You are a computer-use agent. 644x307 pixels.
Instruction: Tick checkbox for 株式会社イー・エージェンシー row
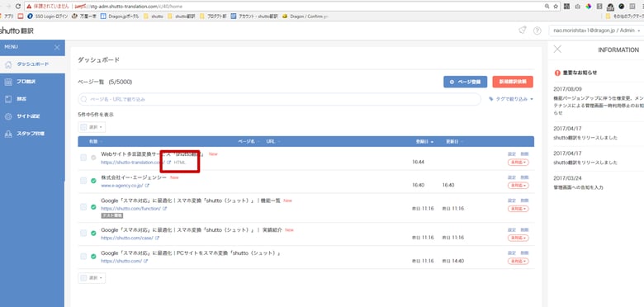pyautogui.click(x=83, y=181)
